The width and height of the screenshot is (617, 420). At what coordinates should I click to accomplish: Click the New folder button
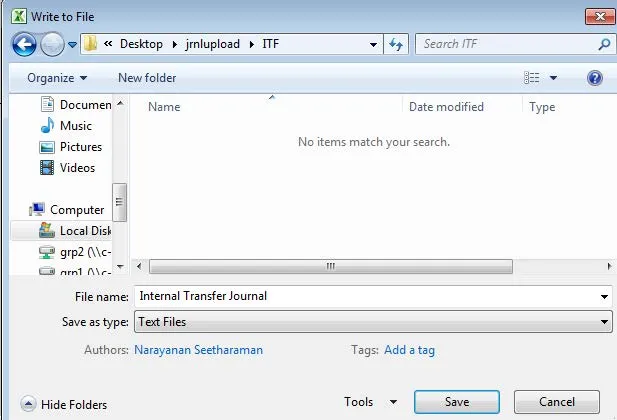click(x=147, y=78)
